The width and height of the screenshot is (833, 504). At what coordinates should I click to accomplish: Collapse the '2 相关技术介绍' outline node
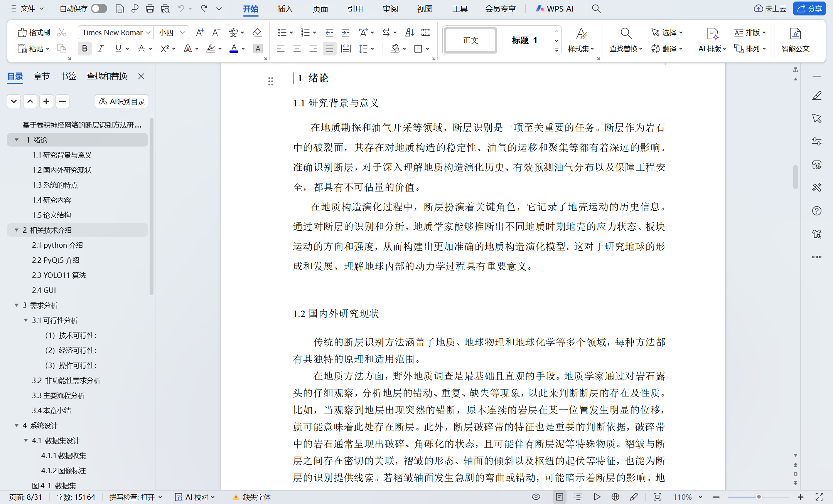coord(17,230)
